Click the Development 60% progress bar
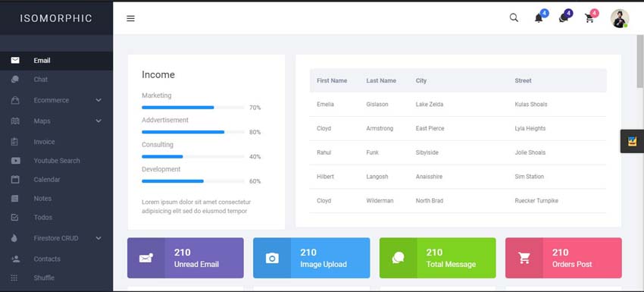Screen dimensions: 644x292 pos(193,181)
